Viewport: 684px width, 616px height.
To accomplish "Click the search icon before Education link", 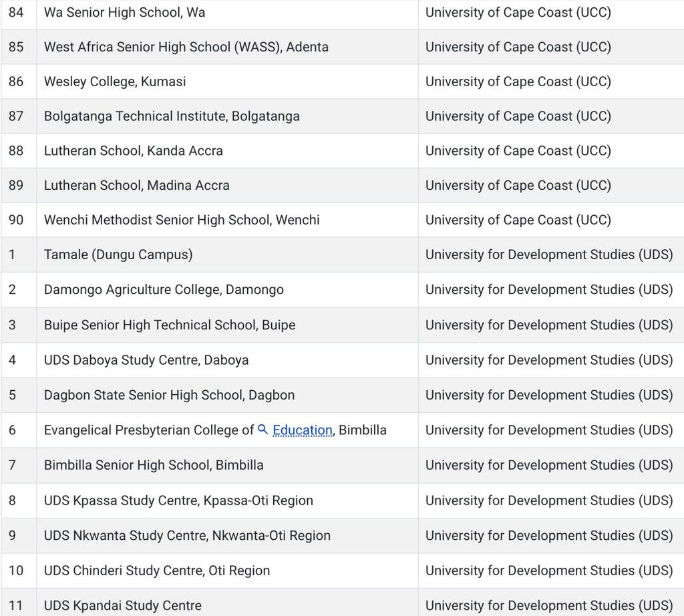I will coord(263,430).
